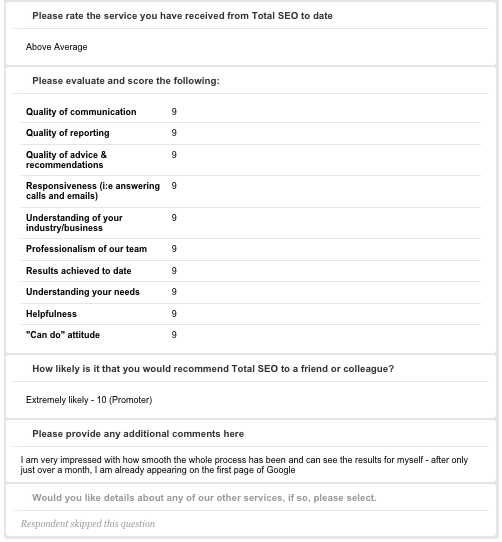Click the score 9 for Results achieved to date
The image size is (502, 542).
click(x=174, y=271)
